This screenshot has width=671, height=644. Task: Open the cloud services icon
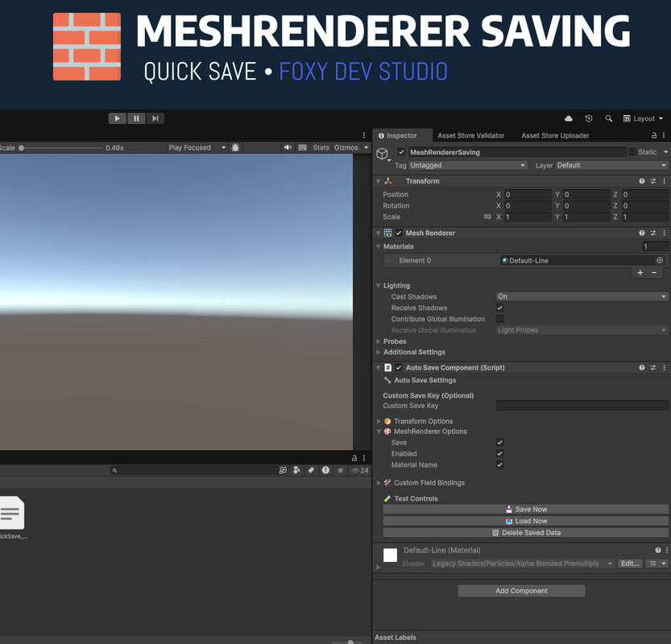[x=569, y=118]
